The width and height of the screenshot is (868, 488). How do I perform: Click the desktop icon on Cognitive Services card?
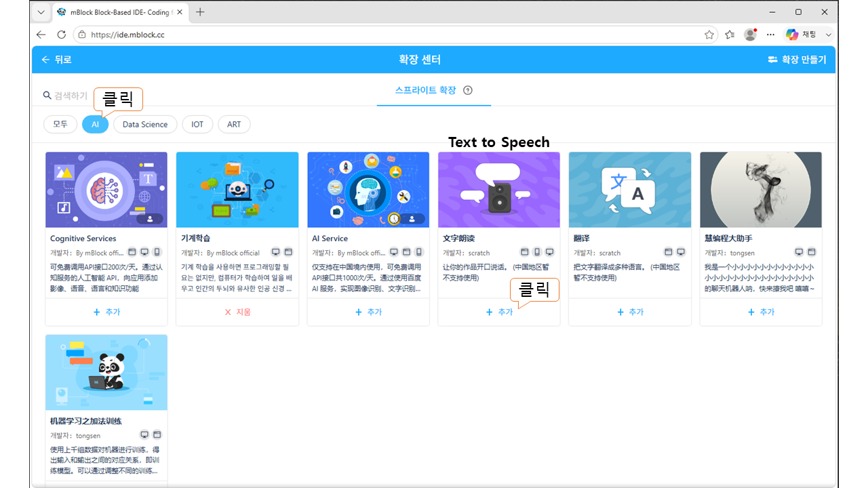click(x=144, y=252)
